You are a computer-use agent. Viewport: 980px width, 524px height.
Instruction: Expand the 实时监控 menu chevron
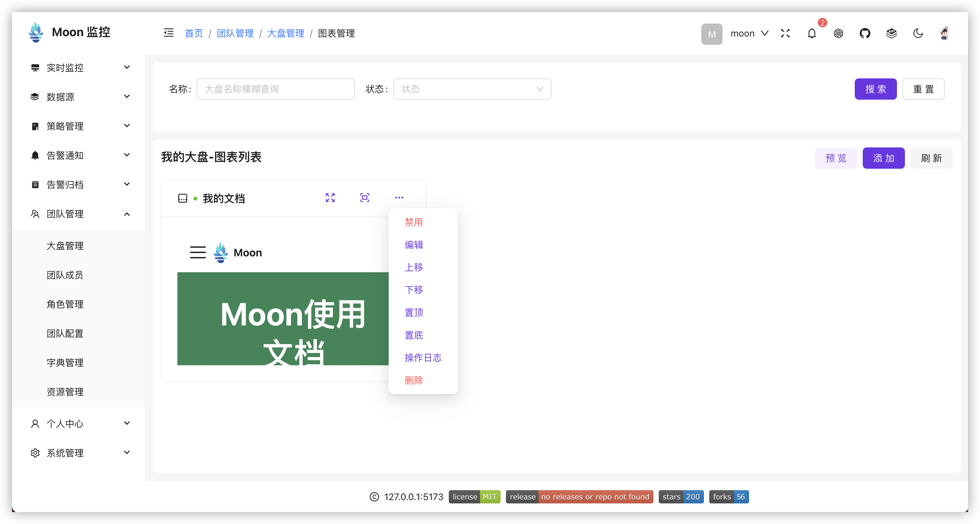[127, 67]
